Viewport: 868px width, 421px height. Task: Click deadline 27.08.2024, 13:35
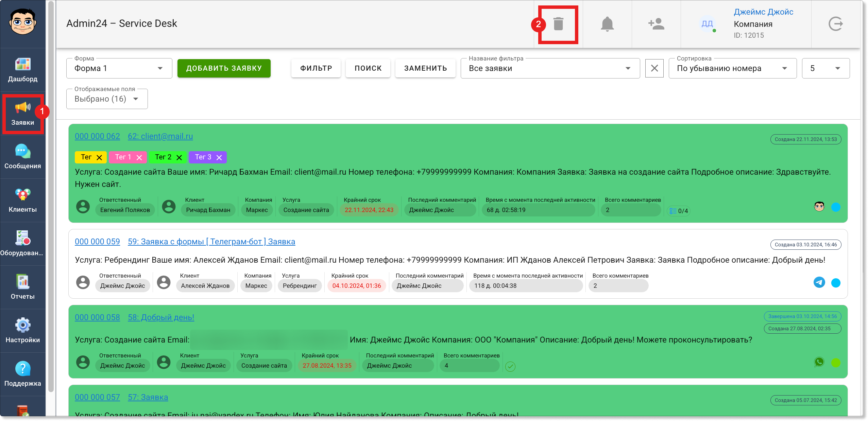click(327, 366)
